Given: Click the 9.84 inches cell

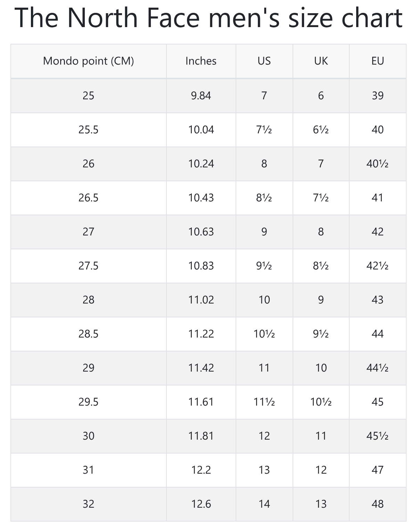Looking at the screenshot, I should pyautogui.click(x=201, y=95).
